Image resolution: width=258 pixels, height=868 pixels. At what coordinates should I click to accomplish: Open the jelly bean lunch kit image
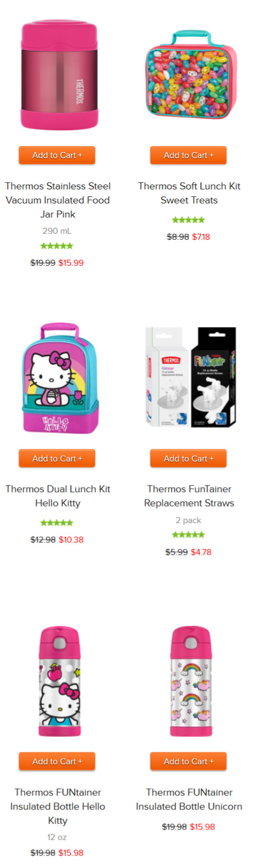click(191, 75)
